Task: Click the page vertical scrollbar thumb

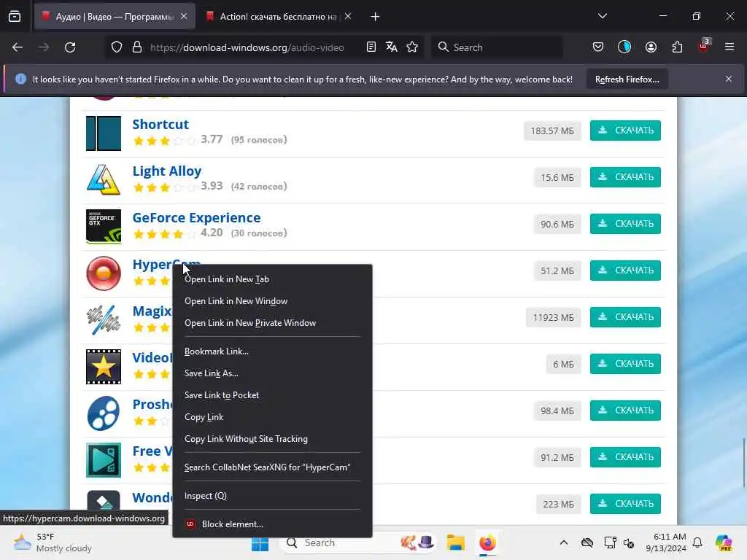Action: coord(744,462)
